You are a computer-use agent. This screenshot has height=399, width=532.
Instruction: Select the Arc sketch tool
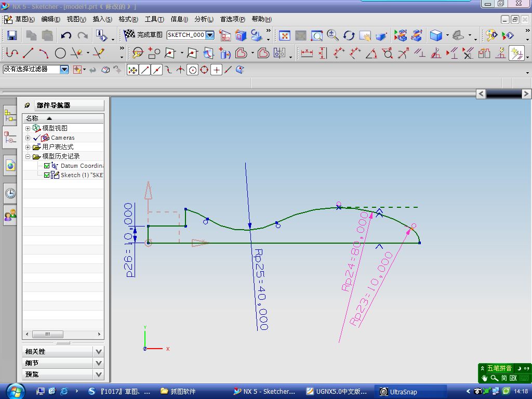44,53
